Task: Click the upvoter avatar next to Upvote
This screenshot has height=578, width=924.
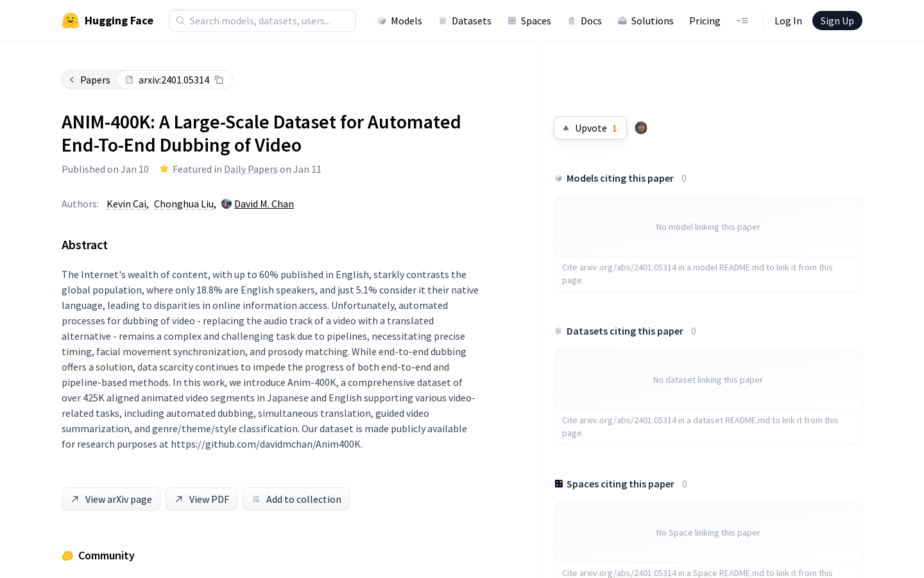Action: (x=641, y=128)
